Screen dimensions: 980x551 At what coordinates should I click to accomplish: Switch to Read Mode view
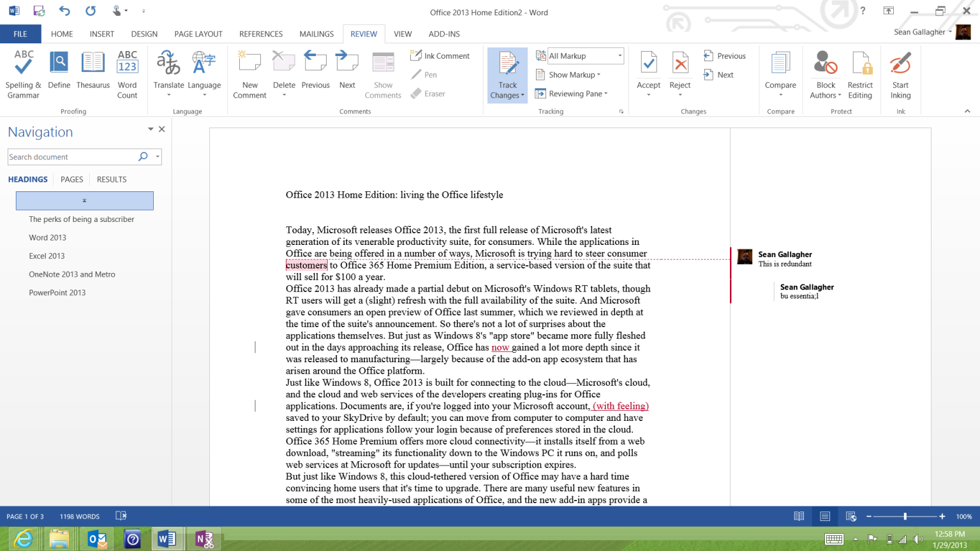click(x=799, y=517)
